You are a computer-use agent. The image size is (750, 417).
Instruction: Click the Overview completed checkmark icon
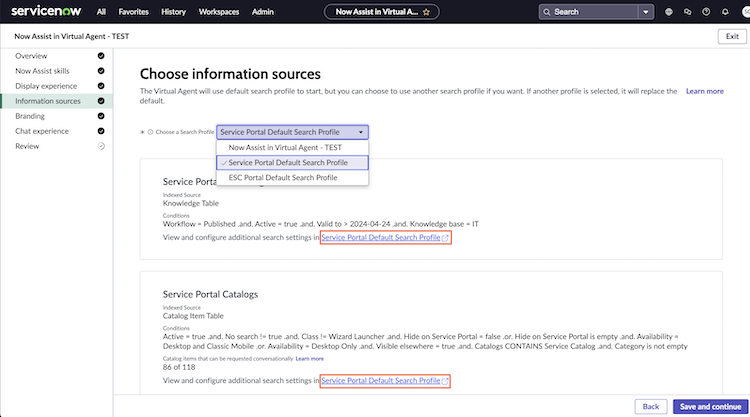101,56
